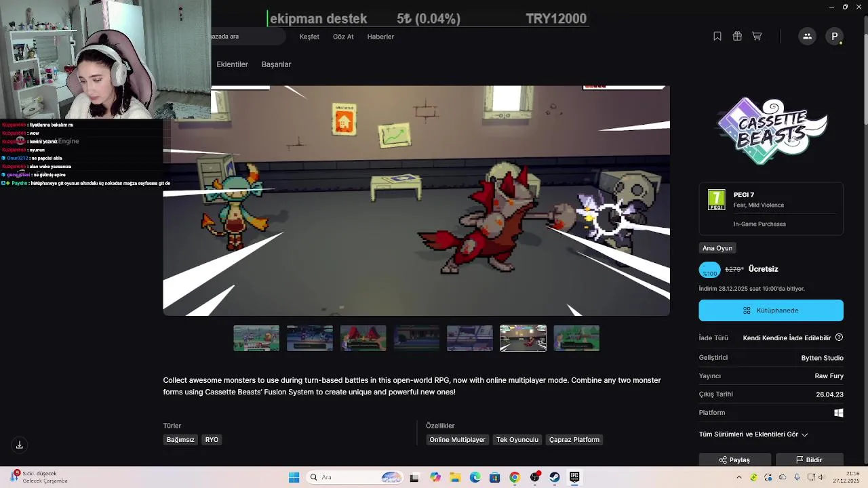Open Steam from the taskbar

[x=555, y=477]
